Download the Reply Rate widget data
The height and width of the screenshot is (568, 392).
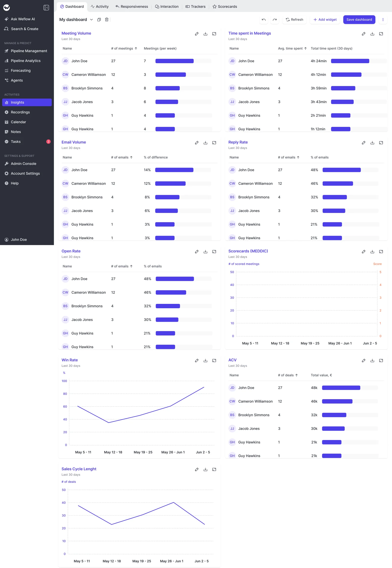click(x=372, y=143)
